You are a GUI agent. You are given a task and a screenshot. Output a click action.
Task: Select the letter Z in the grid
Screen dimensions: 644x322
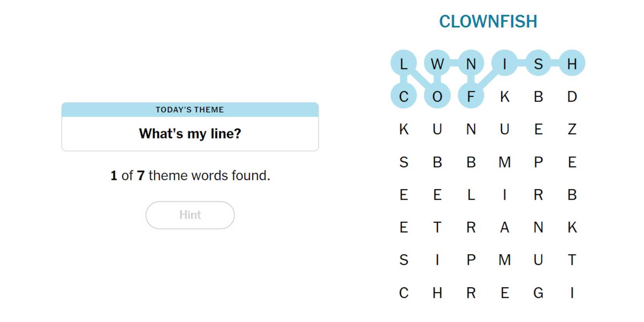click(x=572, y=129)
